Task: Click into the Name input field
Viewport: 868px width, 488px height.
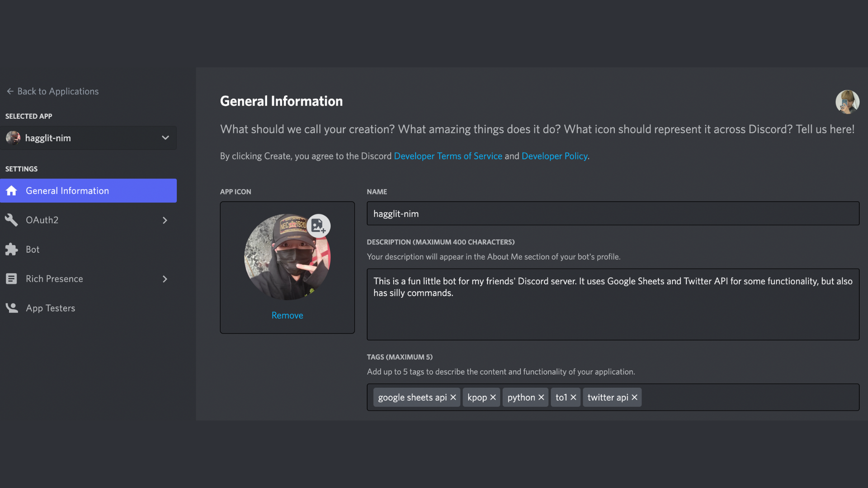Action: coord(613,214)
